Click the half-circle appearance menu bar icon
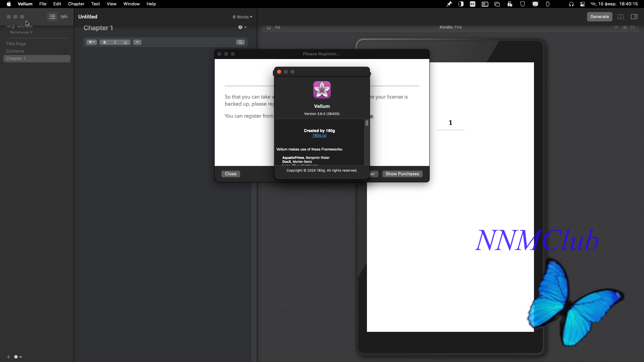 (x=461, y=4)
